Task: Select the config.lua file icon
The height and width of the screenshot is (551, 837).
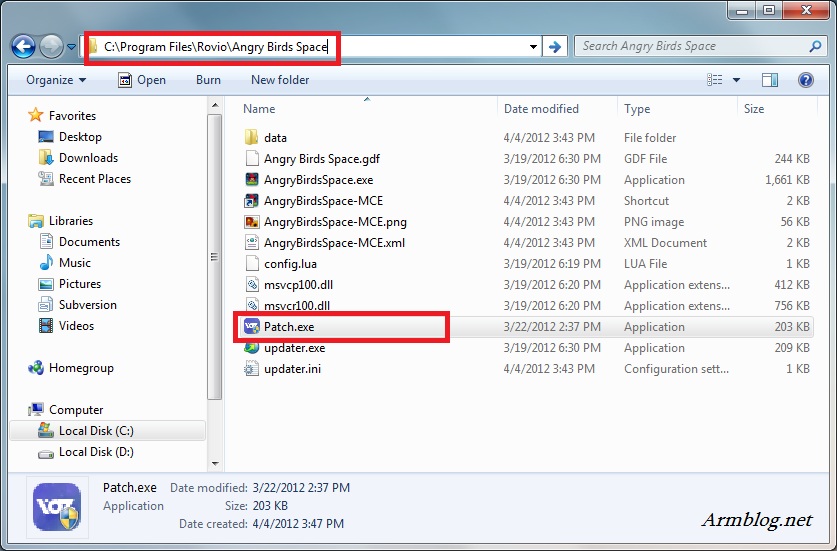Action: (x=251, y=264)
